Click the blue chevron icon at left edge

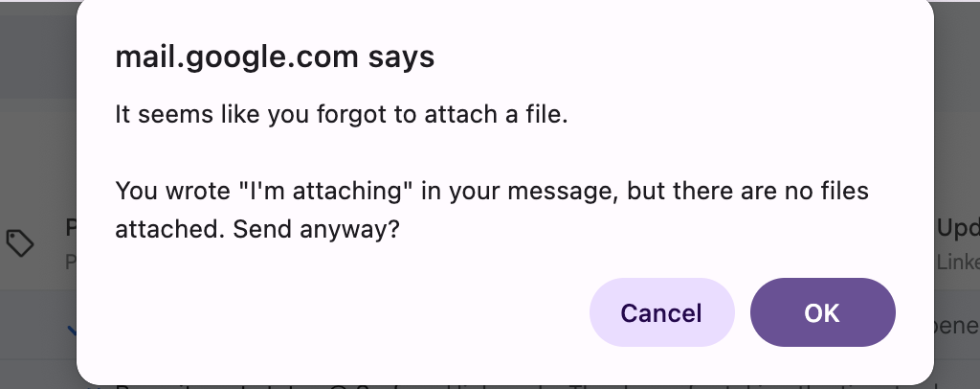(71, 331)
